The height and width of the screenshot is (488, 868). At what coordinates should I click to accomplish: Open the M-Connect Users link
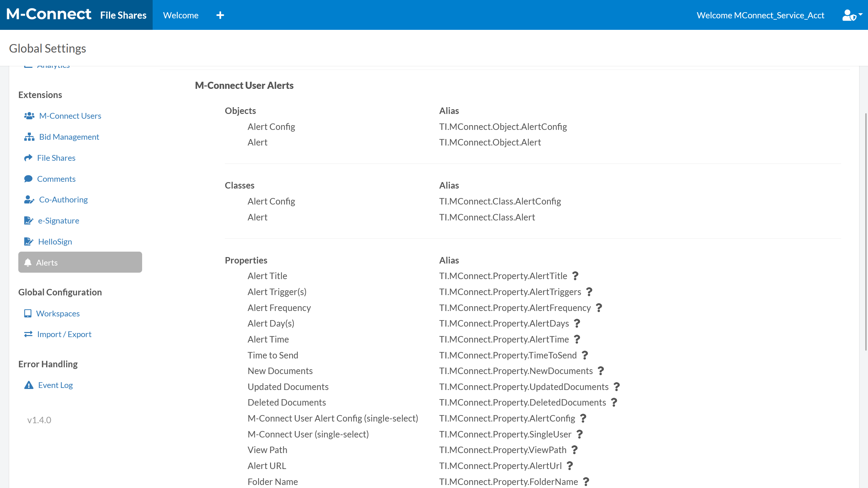70,116
